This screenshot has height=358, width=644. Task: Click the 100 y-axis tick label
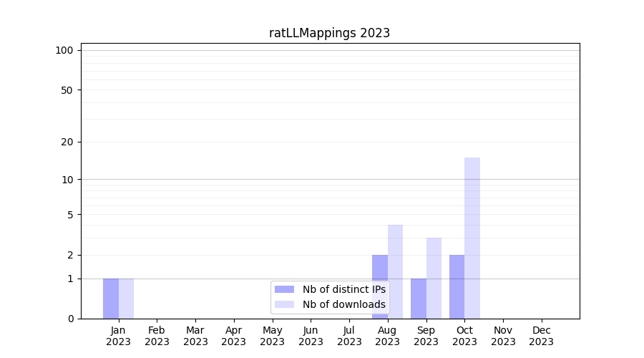[x=64, y=50]
